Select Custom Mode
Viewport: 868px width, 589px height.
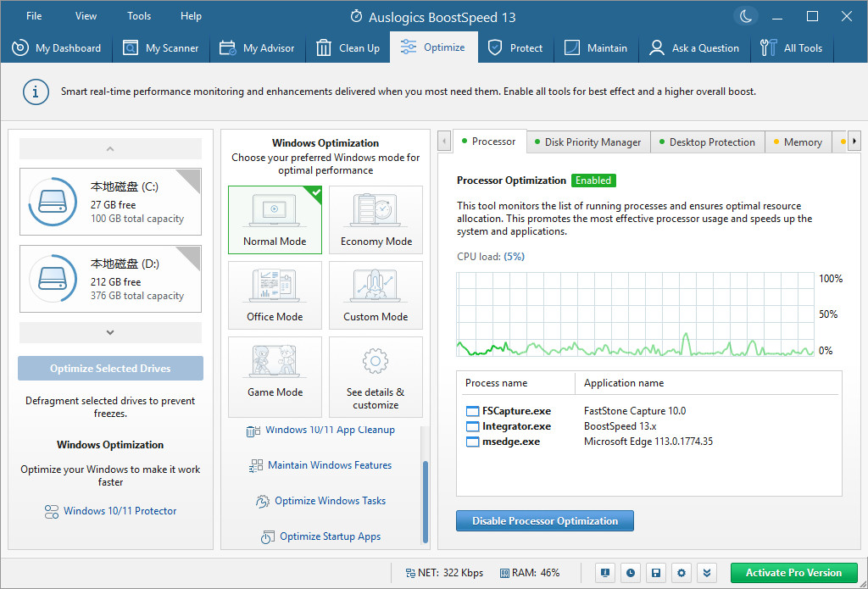pyautogui.click(x=376, y=295)
